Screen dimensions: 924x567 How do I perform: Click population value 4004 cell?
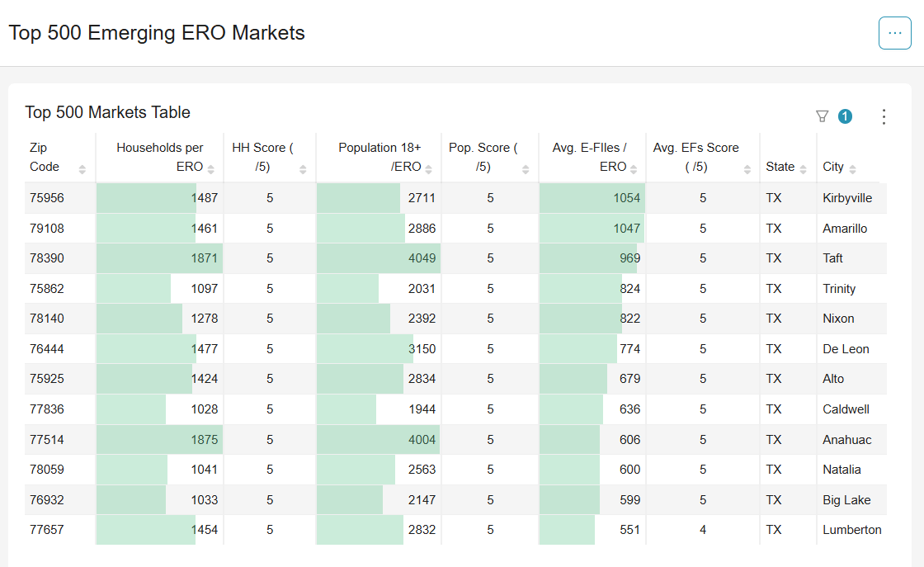point(379,440)
